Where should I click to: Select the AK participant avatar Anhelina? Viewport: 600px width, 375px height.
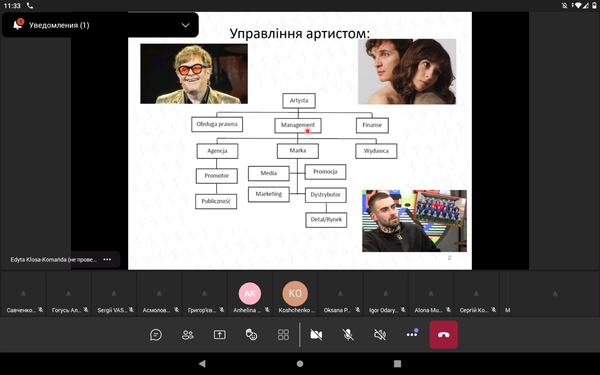click(x=250, y=293)
